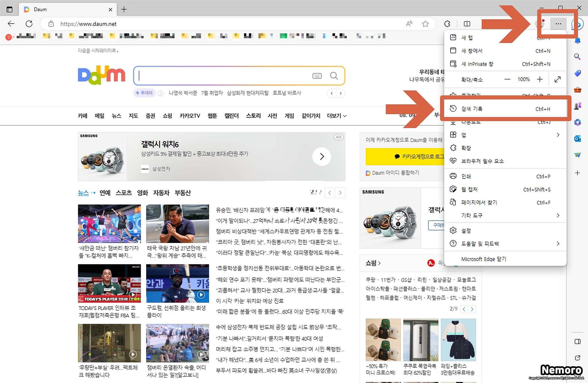
Task: Open the virtual keyboard icon in search box
Action: (x=317, y=76)
